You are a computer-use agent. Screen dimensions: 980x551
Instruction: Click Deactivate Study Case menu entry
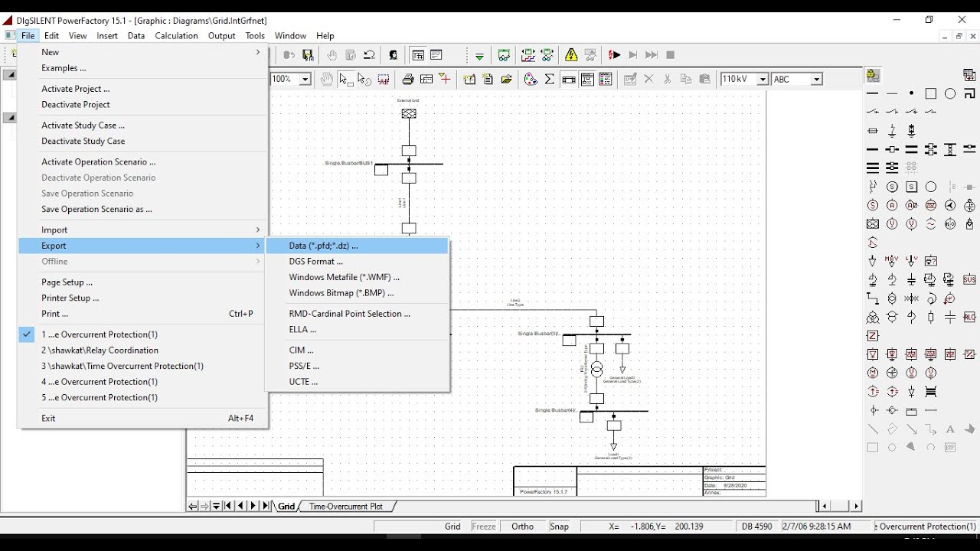(x=143, y=141)
